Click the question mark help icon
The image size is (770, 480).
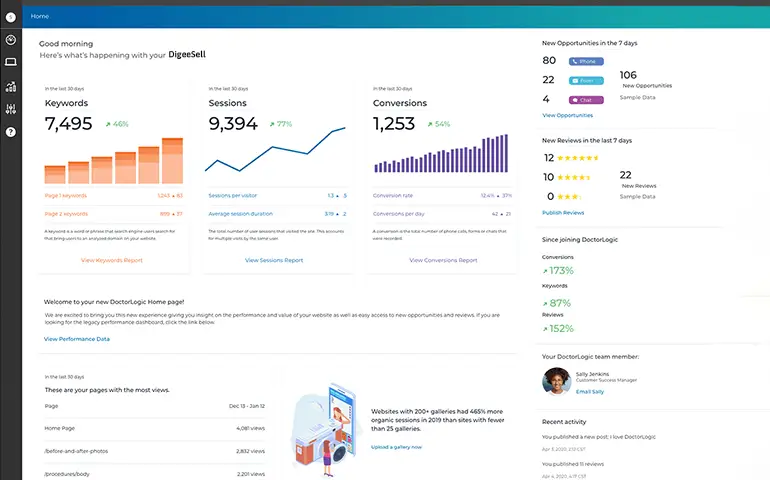pos(11,132)
